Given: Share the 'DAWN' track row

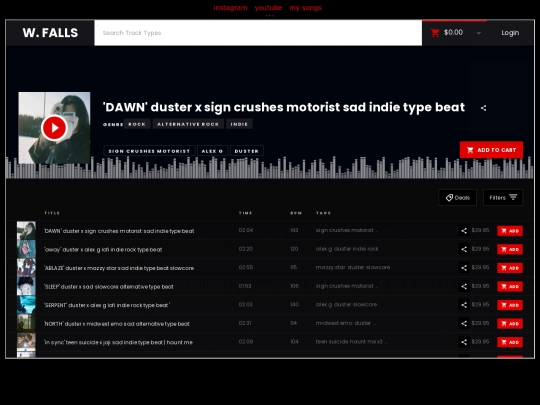Looking at the screenshot, I should 464,231.
